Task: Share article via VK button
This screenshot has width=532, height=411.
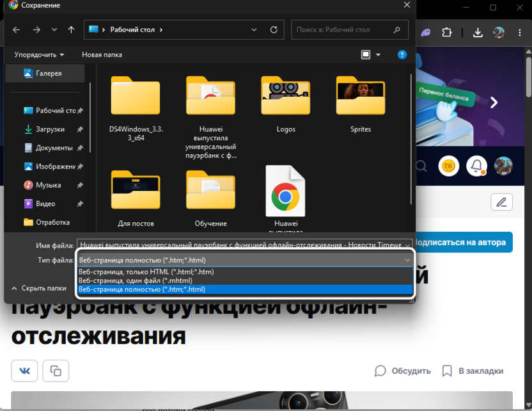Action: click(x=24, y=371)
